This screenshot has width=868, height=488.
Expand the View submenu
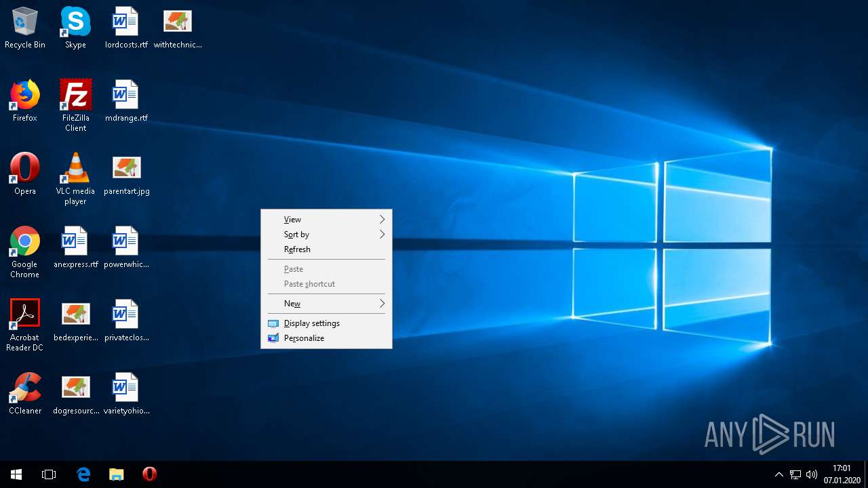[326, 220]
